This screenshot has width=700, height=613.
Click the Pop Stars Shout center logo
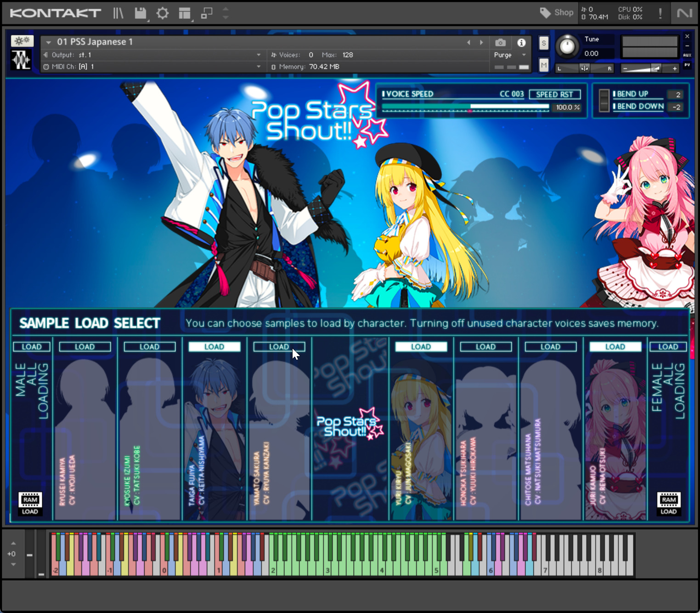tap(350, 424)
